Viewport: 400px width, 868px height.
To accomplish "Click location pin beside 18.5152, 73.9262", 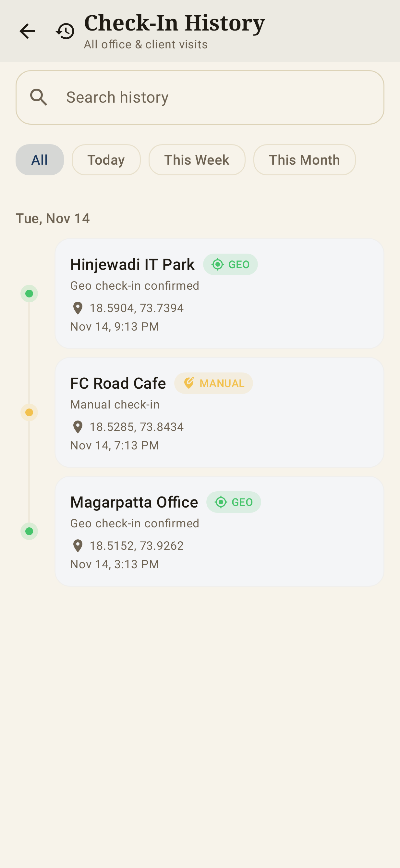I will point(78,546).
